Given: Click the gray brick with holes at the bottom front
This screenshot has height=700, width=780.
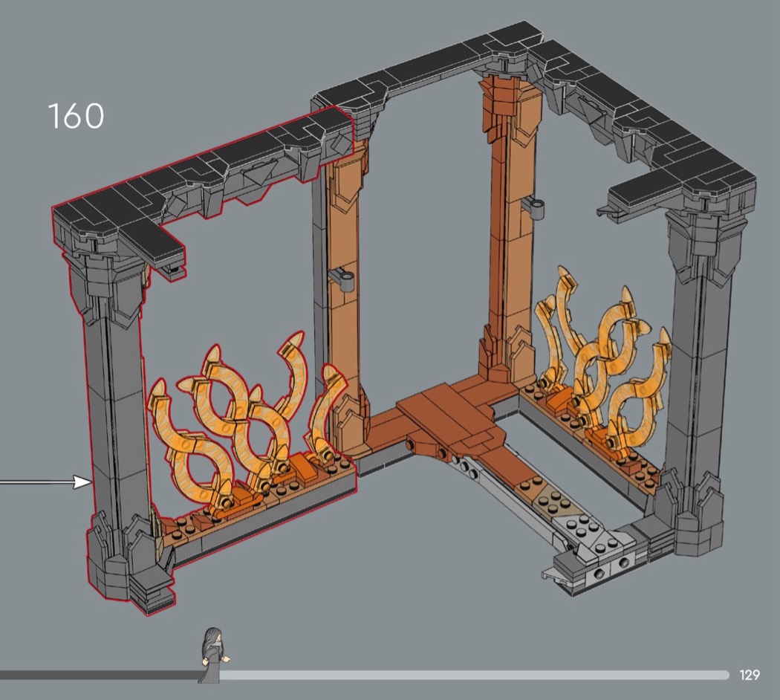Looking at the screenshot, I should 609,571.
